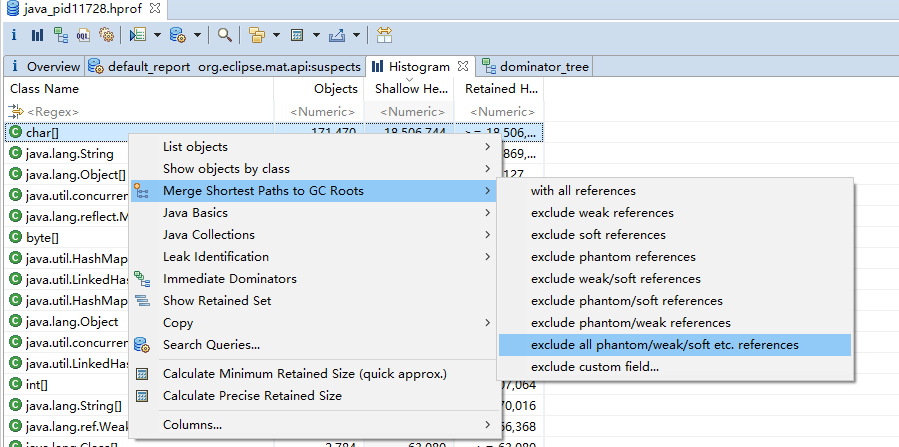Select 'with all references' submenu option

(675, 191)
